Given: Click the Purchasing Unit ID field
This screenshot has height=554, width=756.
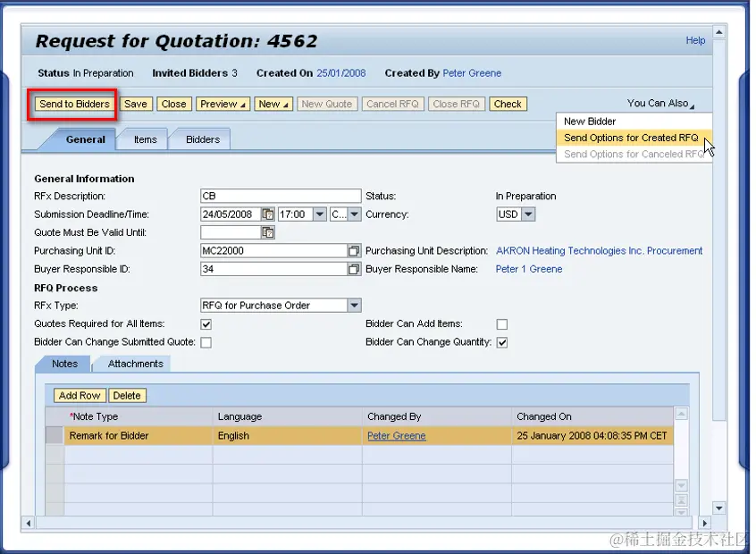Looking at the screenshot, I should [274, 251].
